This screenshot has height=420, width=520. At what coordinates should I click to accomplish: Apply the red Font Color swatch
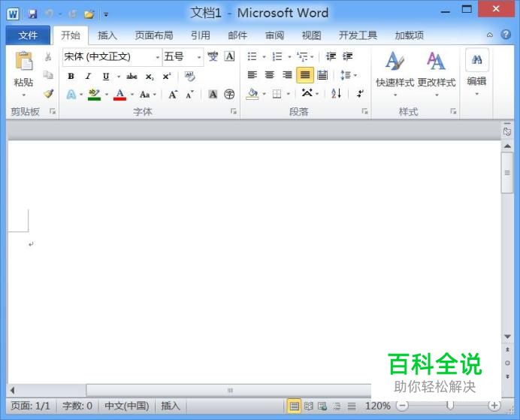coord(119,95)
